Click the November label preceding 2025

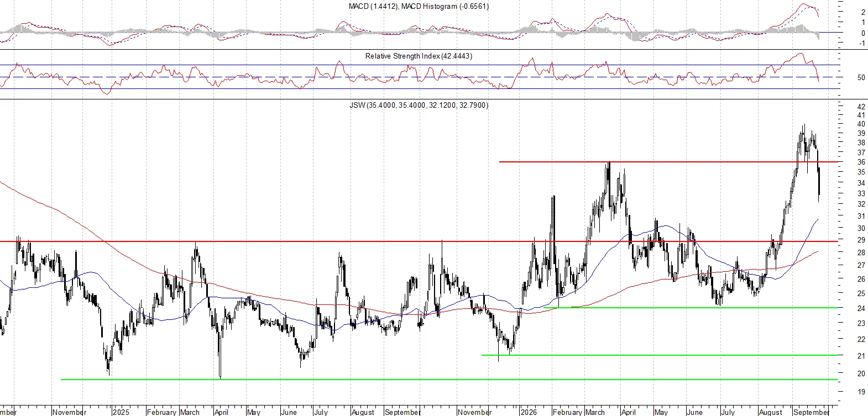click(x=70, y=412)
